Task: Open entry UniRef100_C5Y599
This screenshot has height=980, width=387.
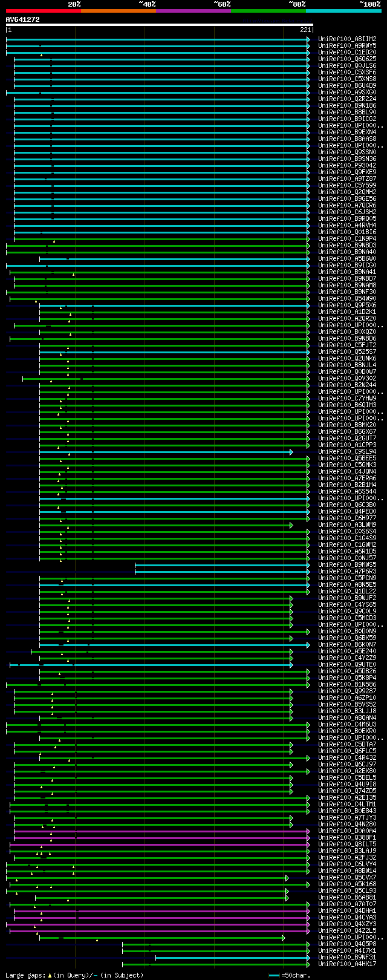Action: click(x=347, y=185)
